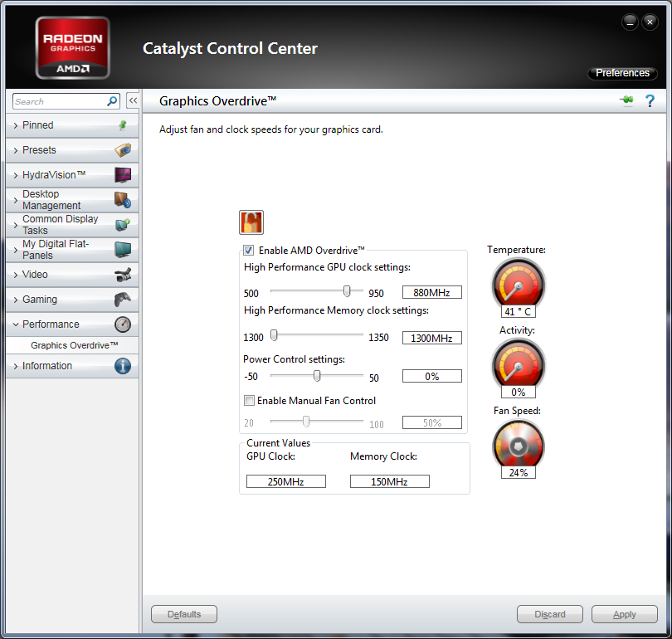672x639 pixels.
Task: Click the Gaming controller icon
Action: point(123,299)
